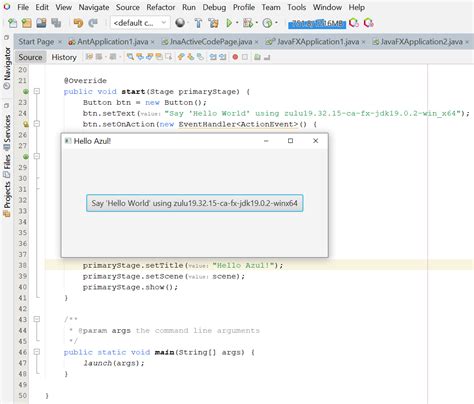Close the AntApplication1.java tab
The image size is (474, 404).
[153, 42]
